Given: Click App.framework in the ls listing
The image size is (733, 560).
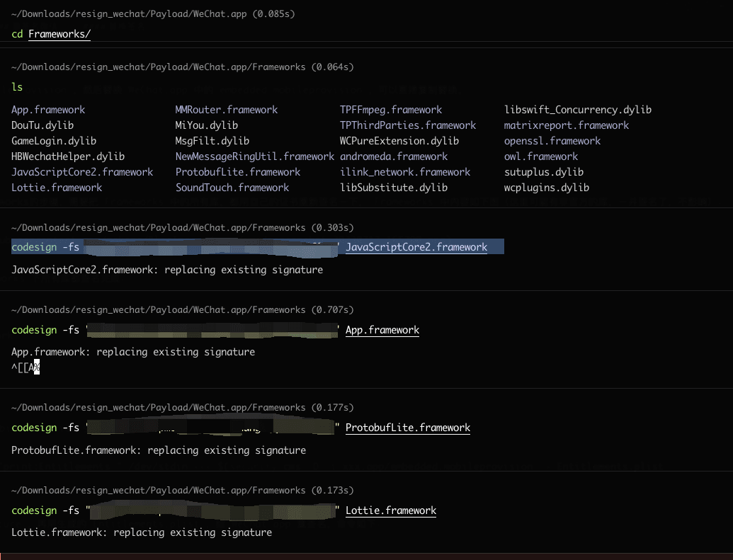Looking at the screenshot, I should click(48, 110).
